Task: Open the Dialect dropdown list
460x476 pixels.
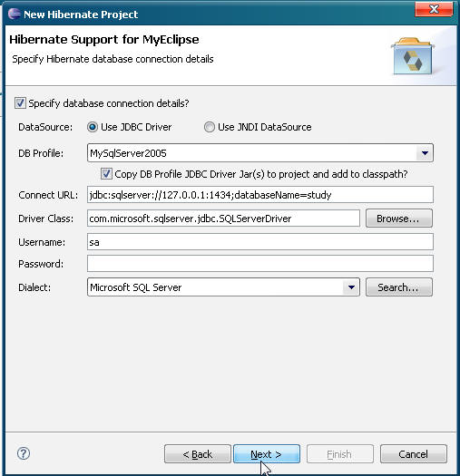Action: [351, 287]
